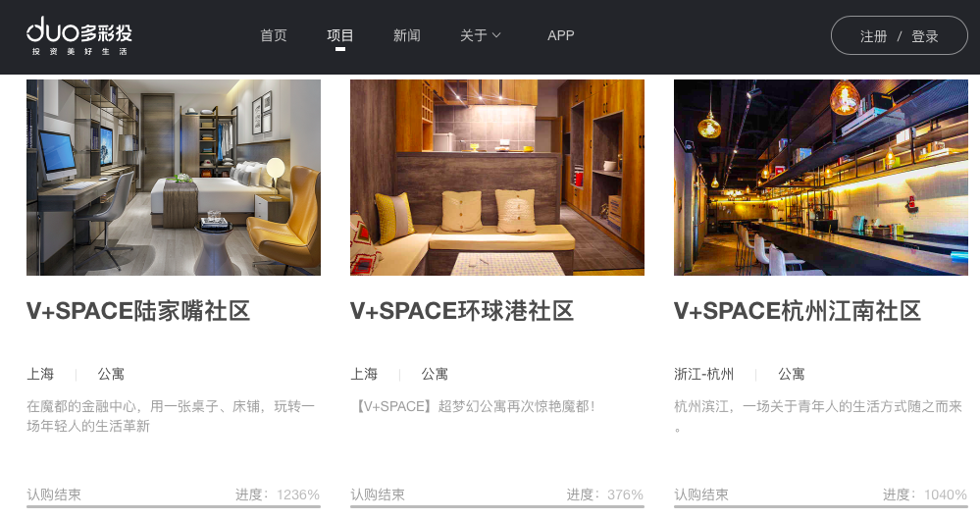The width and height of the screenshot is (980, 520).
Task: Click the chevron next to 关于
Action: [x=496, y=35]
